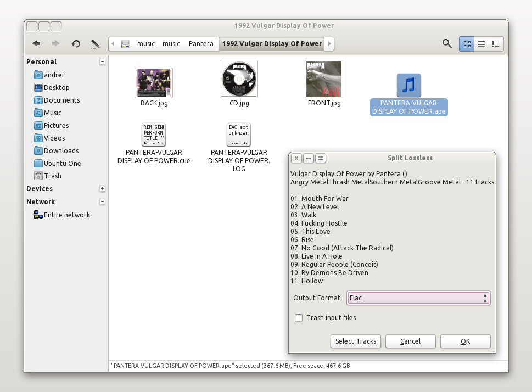
Task: Go to the Pantera path segment
Action: 201,44
